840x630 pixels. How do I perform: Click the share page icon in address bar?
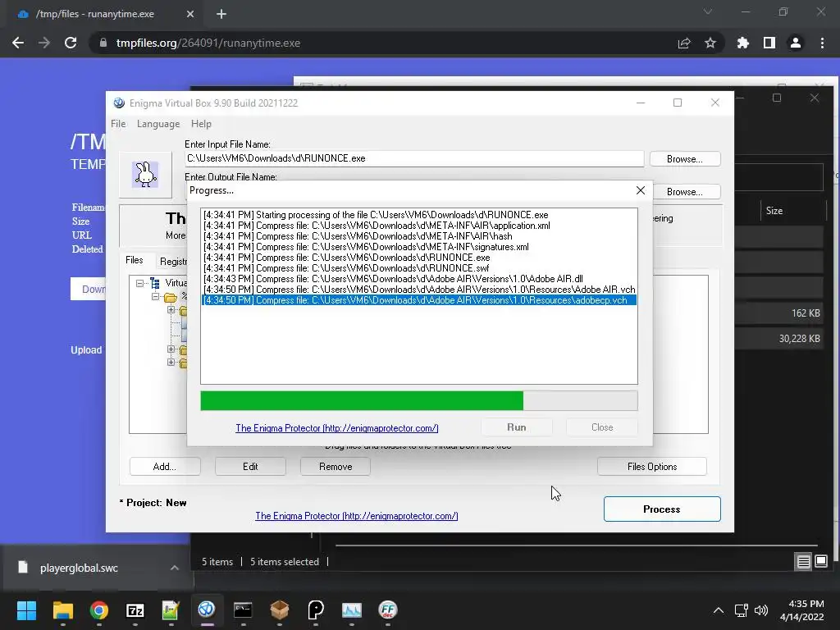click(x=684, y=43)
